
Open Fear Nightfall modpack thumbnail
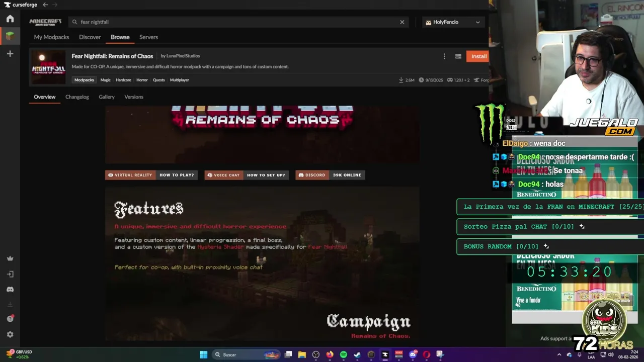(49, 67)
